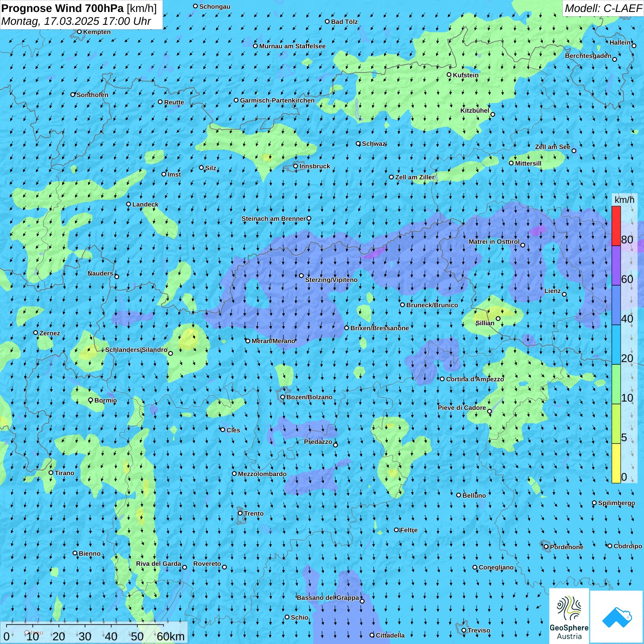Click the 'Riva del Garda' label
The image size is (644, 644).
point(159,563)
